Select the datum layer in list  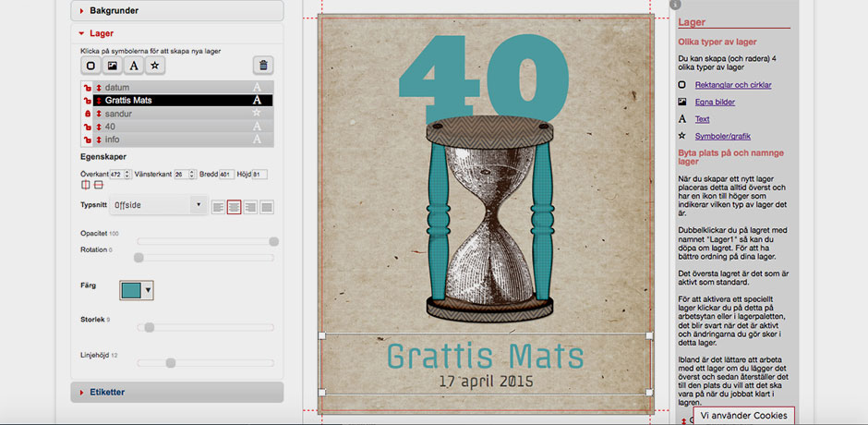pyautogui.click(x=166, y=87)
